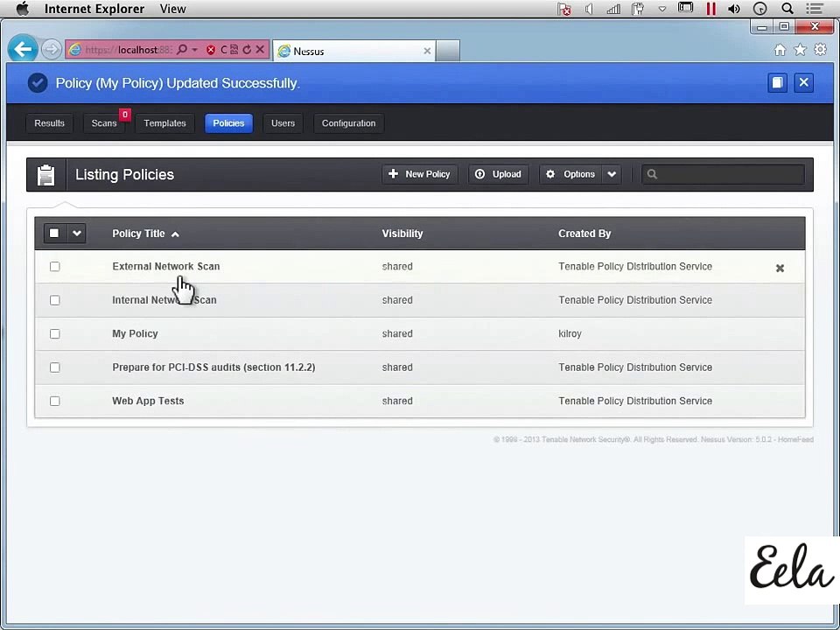Open the address bar dropdown arrow
This screenshot has width=840, height=630.
click(x=194, y=50)
